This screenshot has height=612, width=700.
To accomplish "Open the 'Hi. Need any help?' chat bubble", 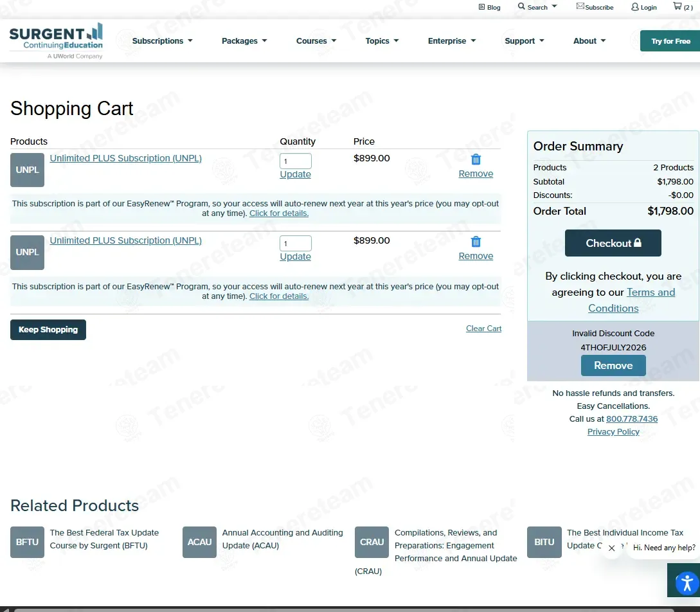I will click(664, 548).
